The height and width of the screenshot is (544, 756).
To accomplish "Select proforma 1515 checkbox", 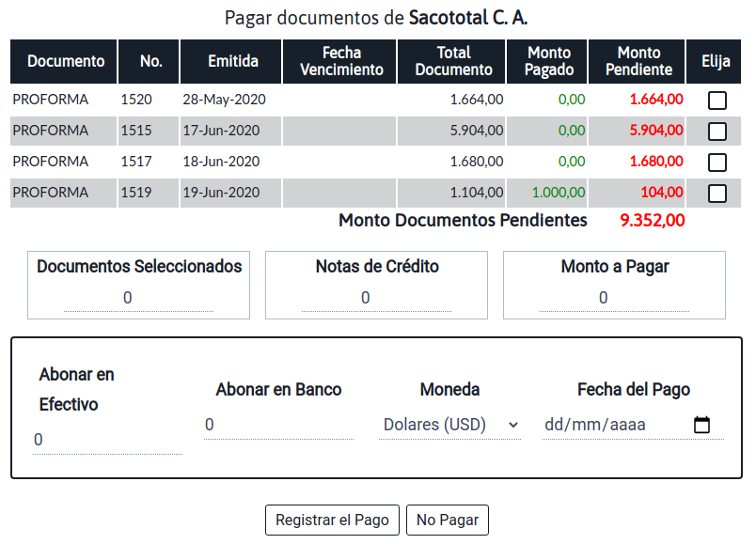I will (717, 131).
